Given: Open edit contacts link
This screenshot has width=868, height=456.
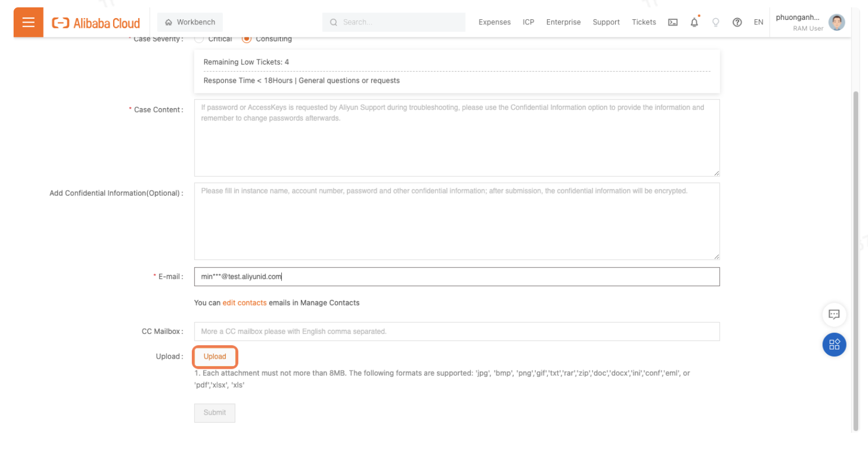Looking at the screenshot, I should [x=244, y=303].
